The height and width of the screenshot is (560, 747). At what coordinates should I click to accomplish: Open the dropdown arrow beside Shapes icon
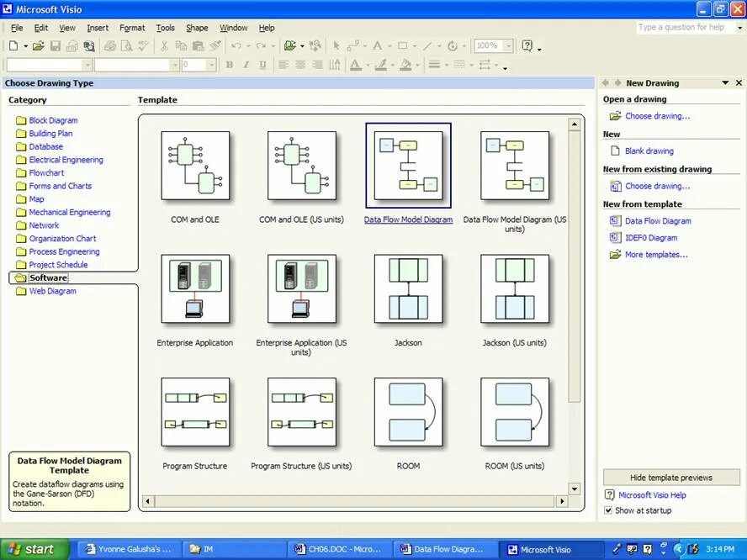click(x=302, y=46)
